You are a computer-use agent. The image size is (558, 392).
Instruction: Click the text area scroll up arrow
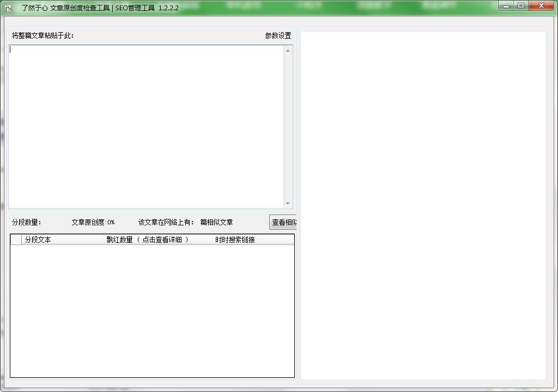(288, 51)
